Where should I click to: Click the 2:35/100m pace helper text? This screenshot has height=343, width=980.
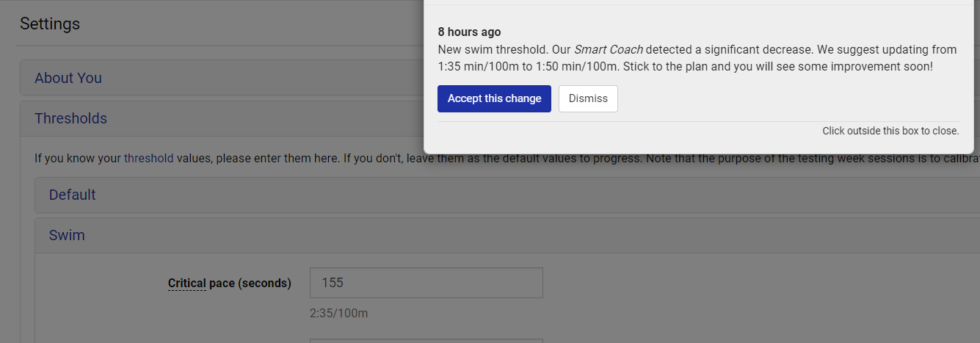pyautogui.click(x=339, y=313)
